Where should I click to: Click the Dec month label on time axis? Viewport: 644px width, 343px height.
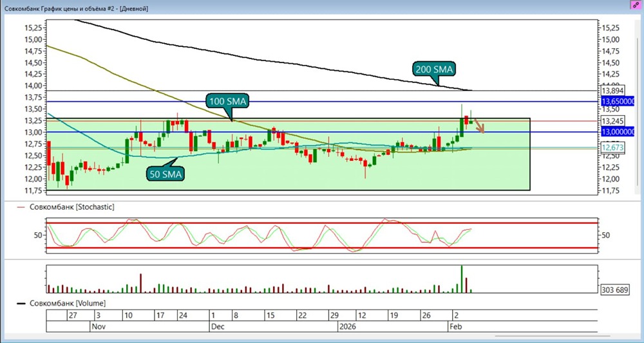[x=217, y=326]
